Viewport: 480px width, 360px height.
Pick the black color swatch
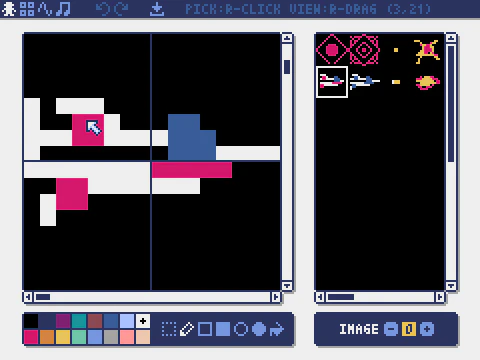(31, 321)
